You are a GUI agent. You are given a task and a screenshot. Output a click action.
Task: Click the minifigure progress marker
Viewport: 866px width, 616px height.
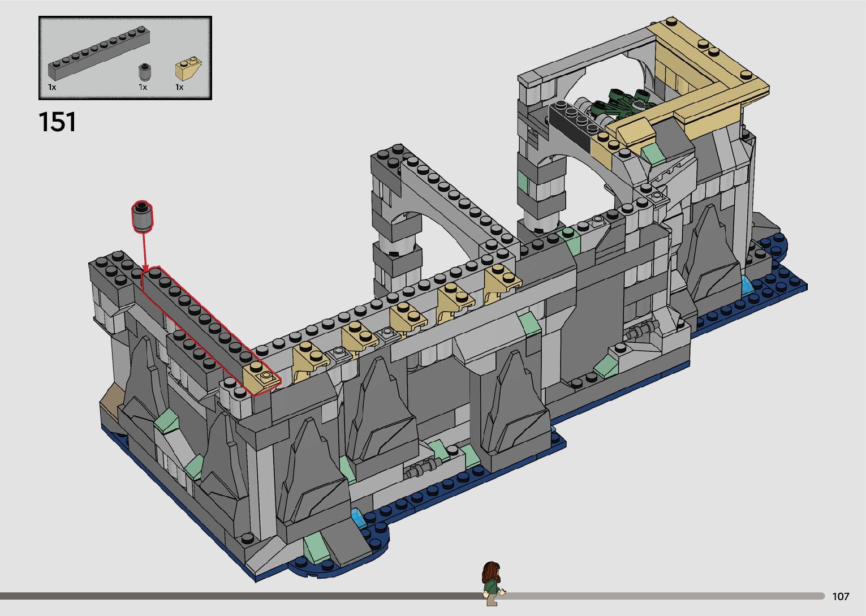tap(492, 583)
